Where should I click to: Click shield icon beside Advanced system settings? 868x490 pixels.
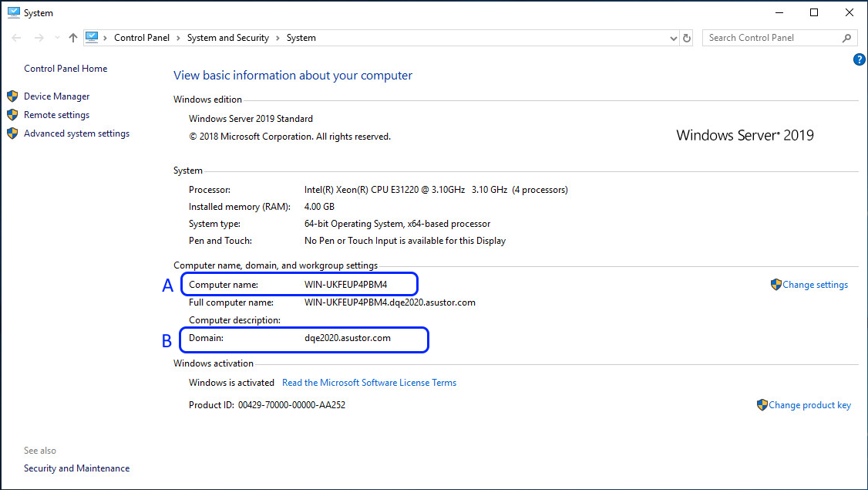(x=12, y=133)
